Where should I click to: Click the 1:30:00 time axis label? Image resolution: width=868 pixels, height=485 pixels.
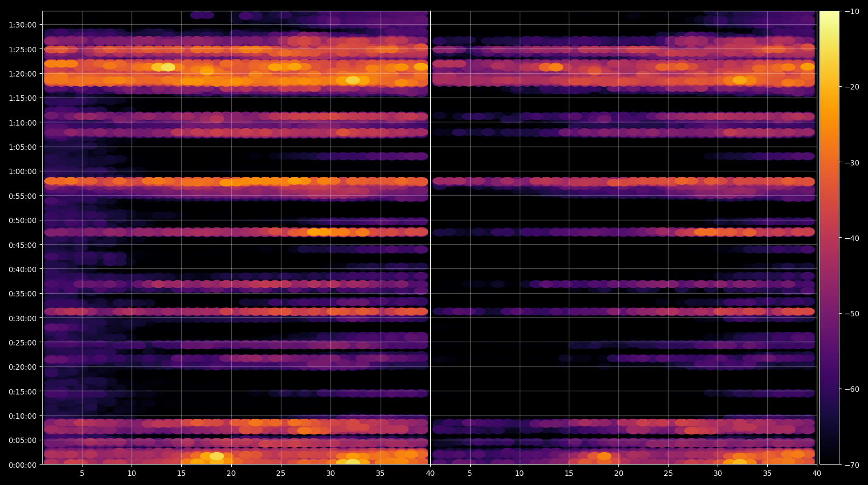tap(23, 25)
